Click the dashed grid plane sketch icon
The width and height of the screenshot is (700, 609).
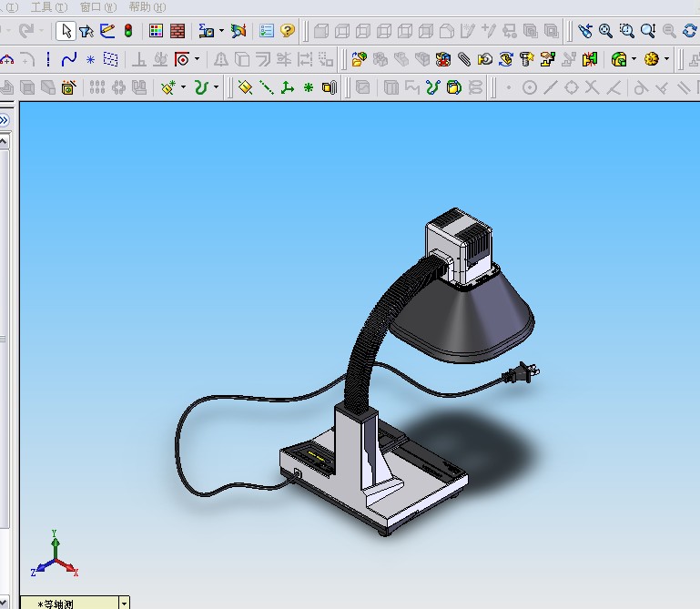point(111,59)
